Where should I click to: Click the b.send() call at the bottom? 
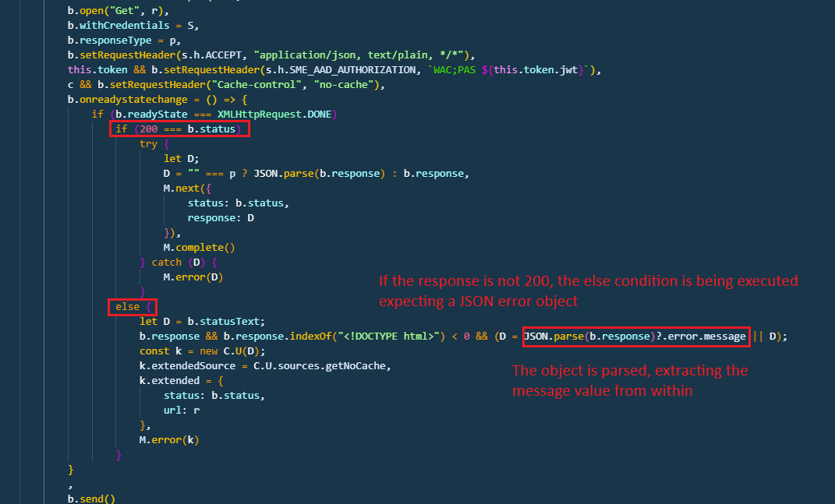(x=90, y=499)
